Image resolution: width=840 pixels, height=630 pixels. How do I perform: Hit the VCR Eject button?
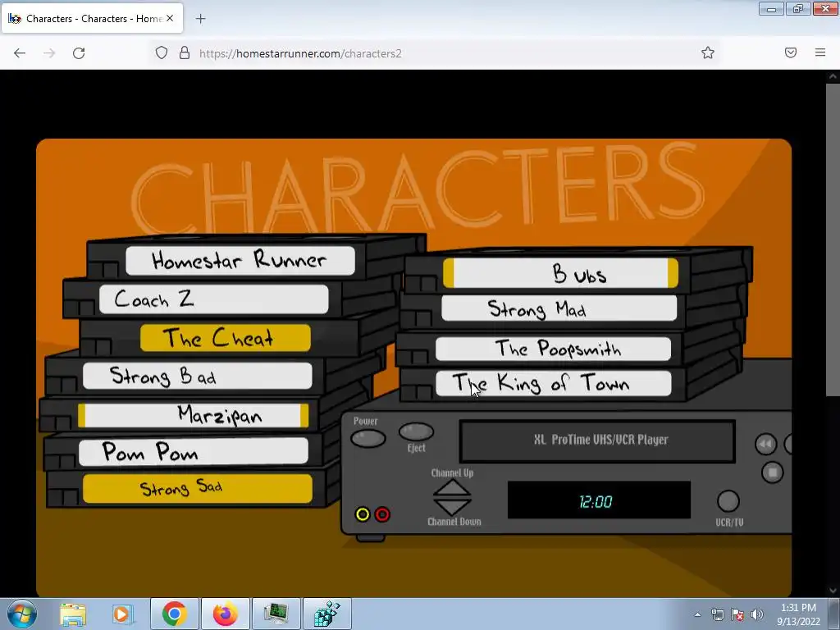pos(416,431)
